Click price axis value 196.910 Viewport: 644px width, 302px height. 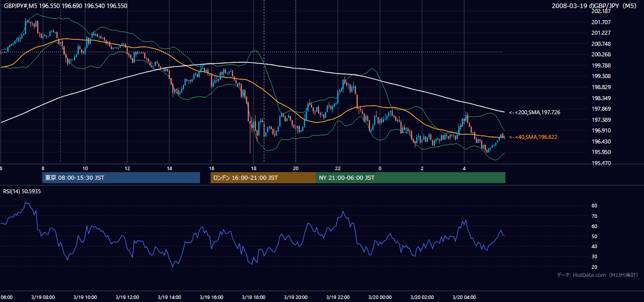(601, 130)
